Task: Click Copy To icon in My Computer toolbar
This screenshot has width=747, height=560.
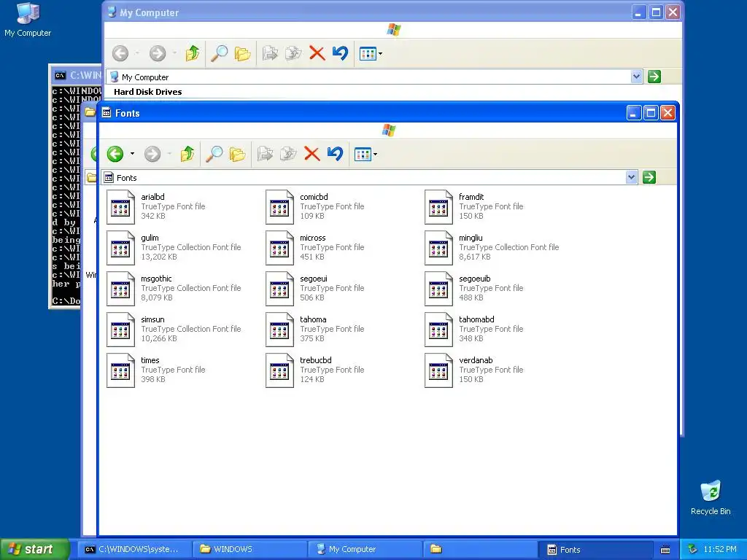Action: (x=293, y=53)
